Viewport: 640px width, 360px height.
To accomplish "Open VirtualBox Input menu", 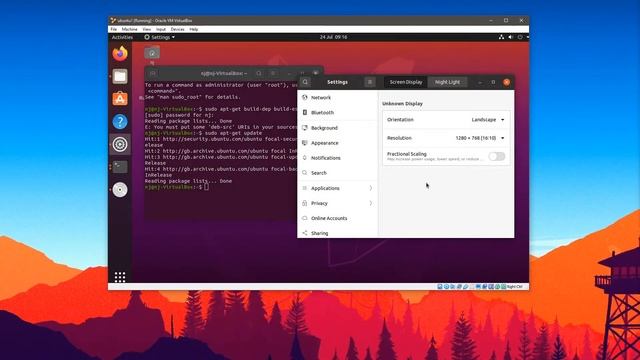I will pos(161,29).
